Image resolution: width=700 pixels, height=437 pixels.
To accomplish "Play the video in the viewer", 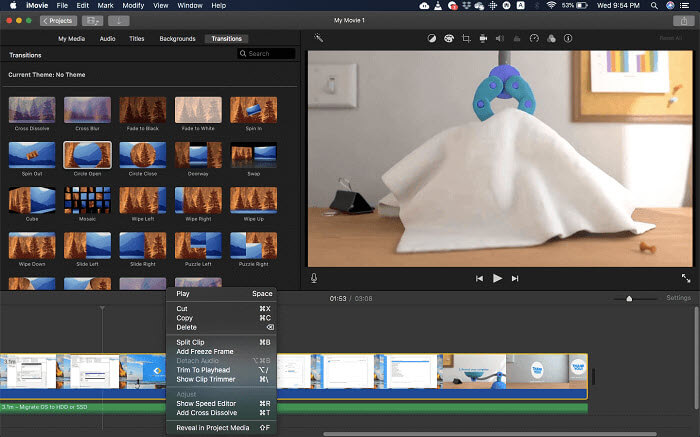I will point(497,278).
